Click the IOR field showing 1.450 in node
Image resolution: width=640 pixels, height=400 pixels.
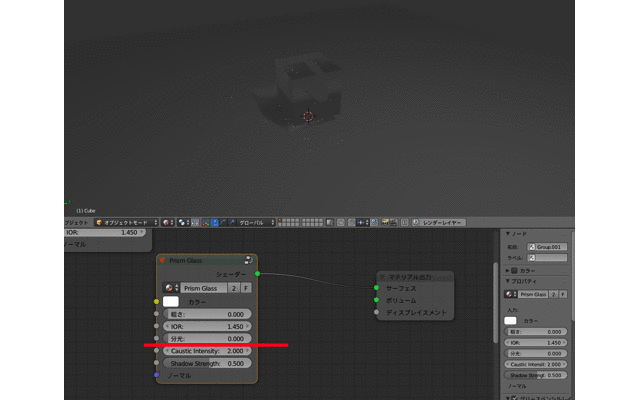point(208,326)
